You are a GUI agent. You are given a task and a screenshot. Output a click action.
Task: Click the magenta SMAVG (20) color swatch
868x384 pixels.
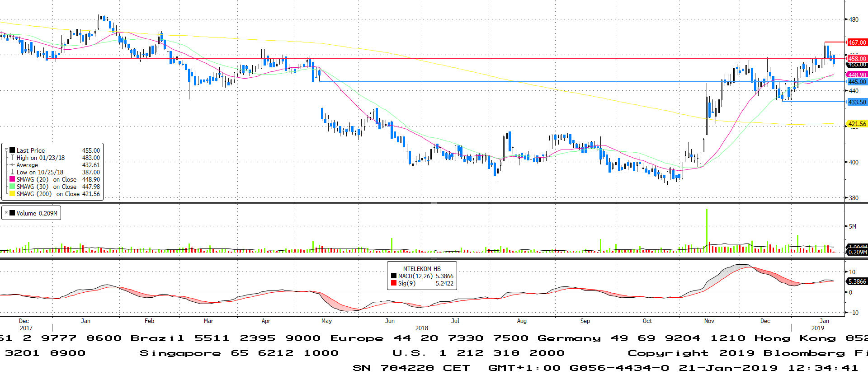point(12,179)
